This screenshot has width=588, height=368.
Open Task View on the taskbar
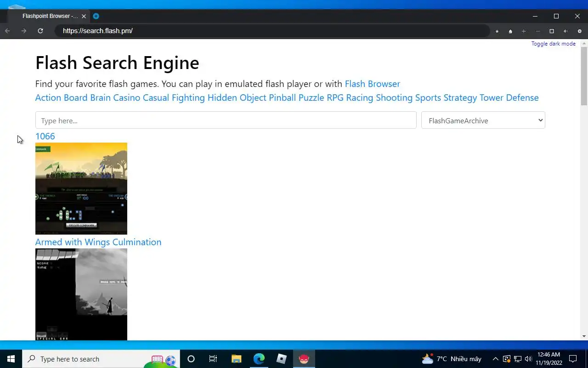213,359
